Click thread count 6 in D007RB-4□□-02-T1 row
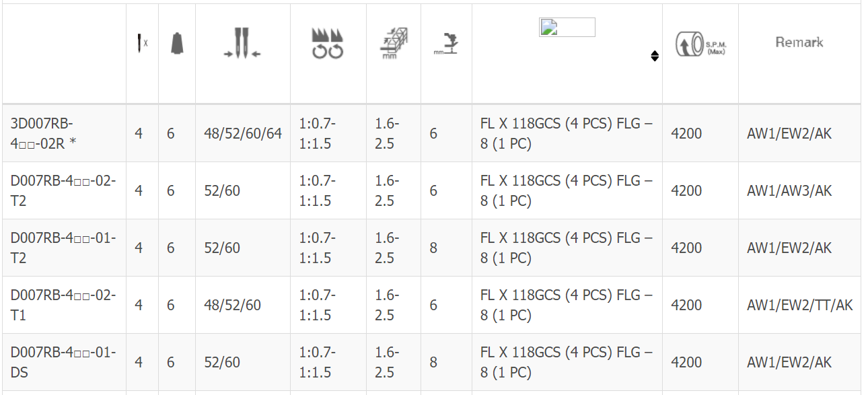868x395 pixels. coord(171,305)
